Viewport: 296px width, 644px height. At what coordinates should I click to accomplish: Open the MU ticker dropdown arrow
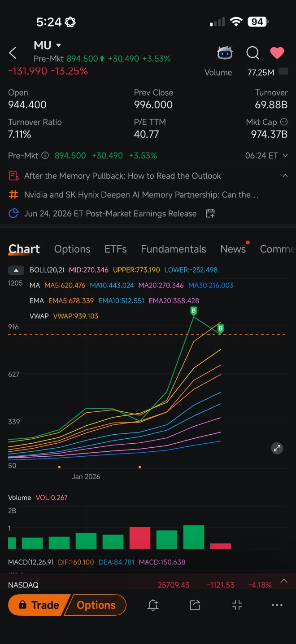pyautogui.click(x=58, y=45)
